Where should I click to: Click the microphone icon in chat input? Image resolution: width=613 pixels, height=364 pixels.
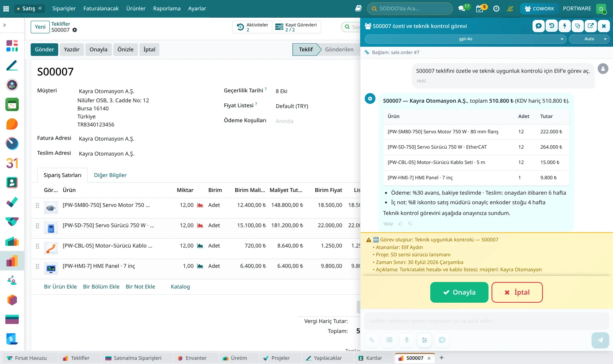(407, 340)
